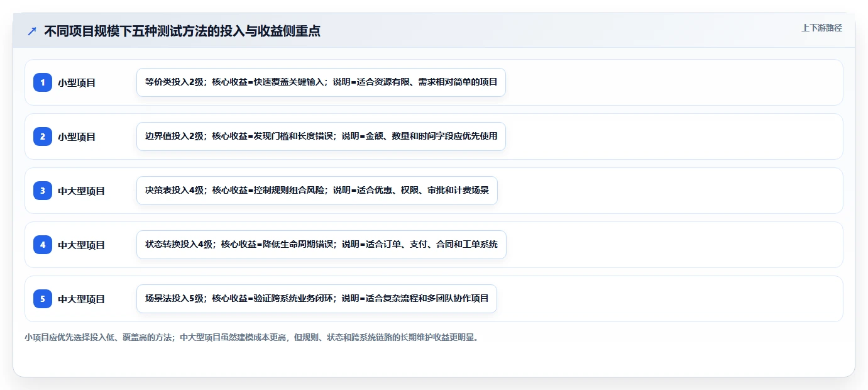Click 小型项目 label in row 2
Image resolution: width=868 pixels, height=390 pixels.
(x=77, y=136)
